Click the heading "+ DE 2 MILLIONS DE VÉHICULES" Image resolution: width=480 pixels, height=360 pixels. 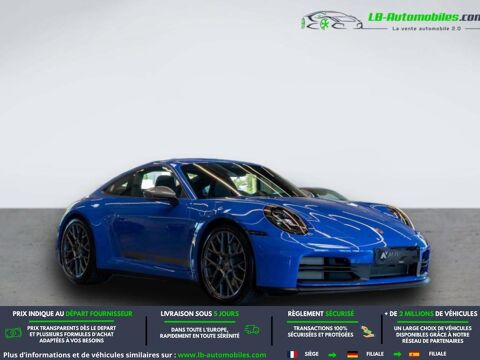point(431,314)
